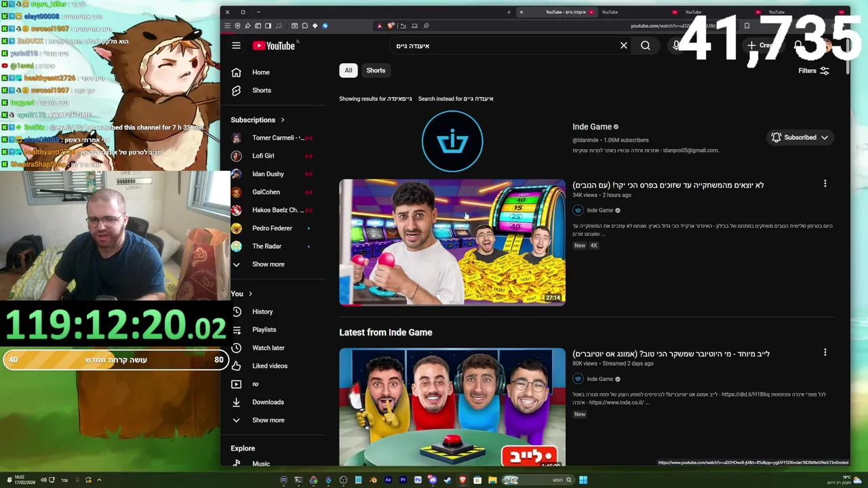This screenshot has width=868, height=488.
Task: Open OBS Studio from the taskbar
Action: click(x=343, y=480)
